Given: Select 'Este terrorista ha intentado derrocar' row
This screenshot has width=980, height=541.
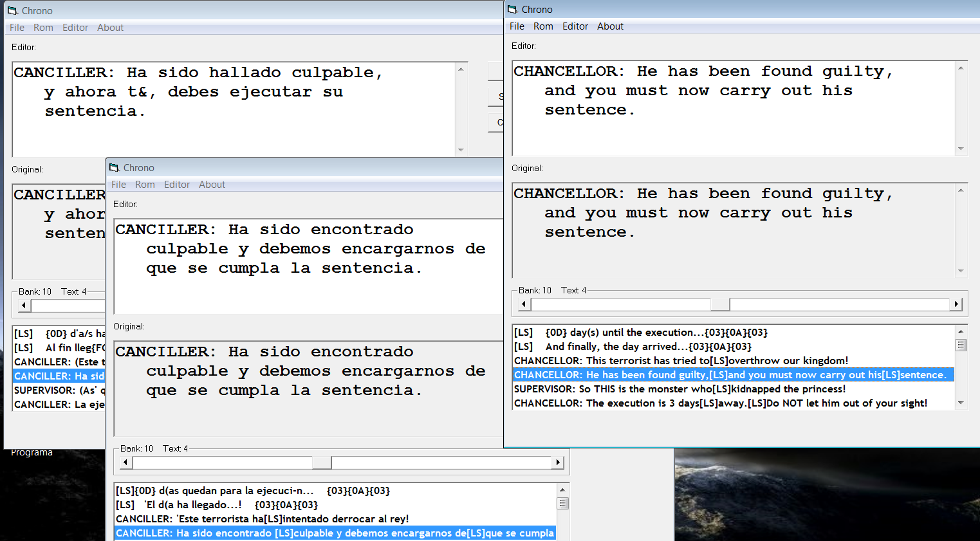Looking at the screenshot, I should coord(335,519).
